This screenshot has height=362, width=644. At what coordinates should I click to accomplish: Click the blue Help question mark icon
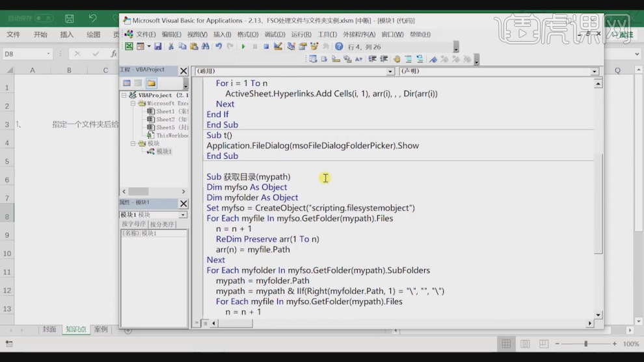click(339, 46)
